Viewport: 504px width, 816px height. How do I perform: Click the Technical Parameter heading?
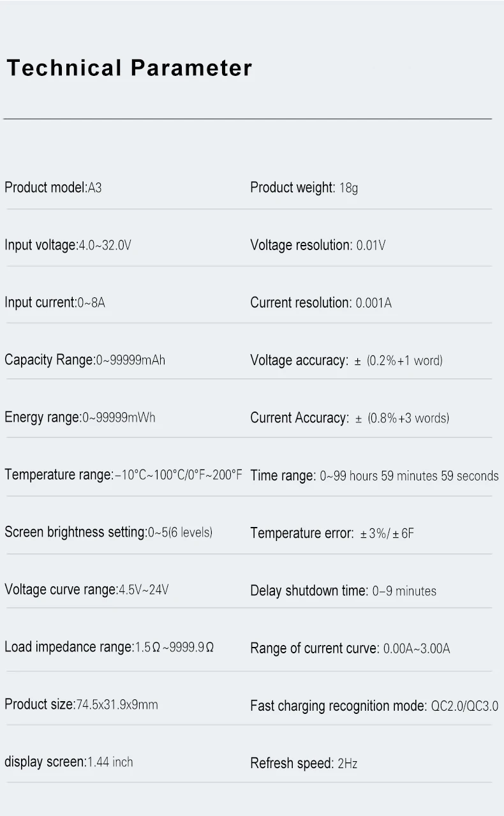pos(130,68)
